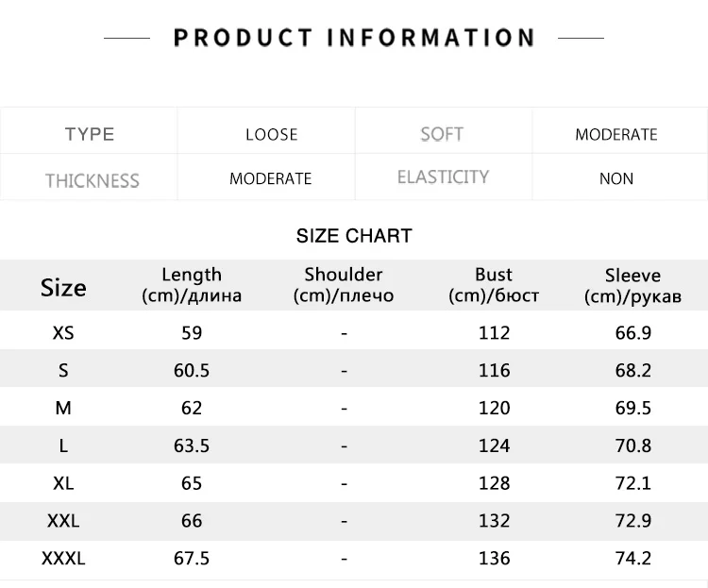Viewport: 708px width, 588px height.
Task: Click the Size column header
Action: pyautogui.click(x=63, y=287)
